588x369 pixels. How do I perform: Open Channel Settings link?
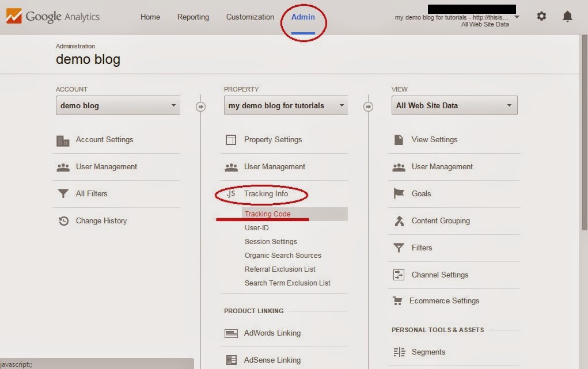click(x=440, y=275)
